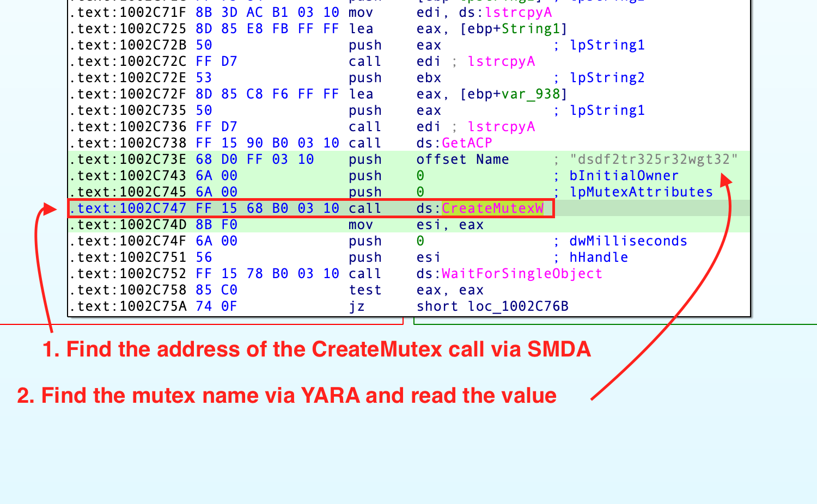Click the WaitForSingleObject import name
This screenshot has height=504, width=817.
pyautogui.click(x=522, y=274)
